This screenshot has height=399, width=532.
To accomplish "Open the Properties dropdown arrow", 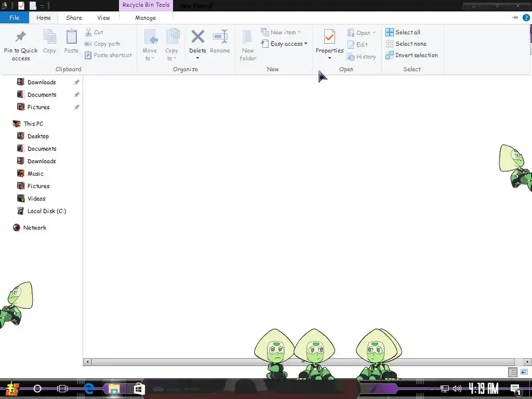I will (x=329, y=58).
